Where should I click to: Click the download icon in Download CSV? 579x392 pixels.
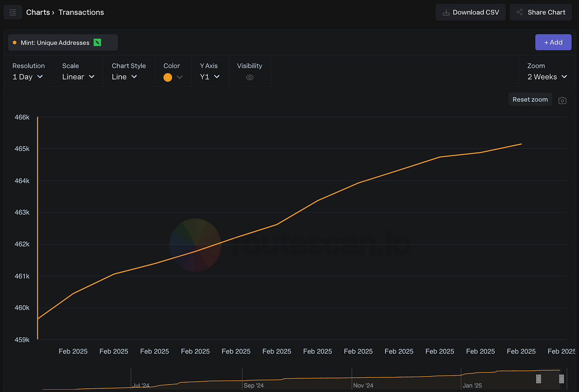coord(446,12)
